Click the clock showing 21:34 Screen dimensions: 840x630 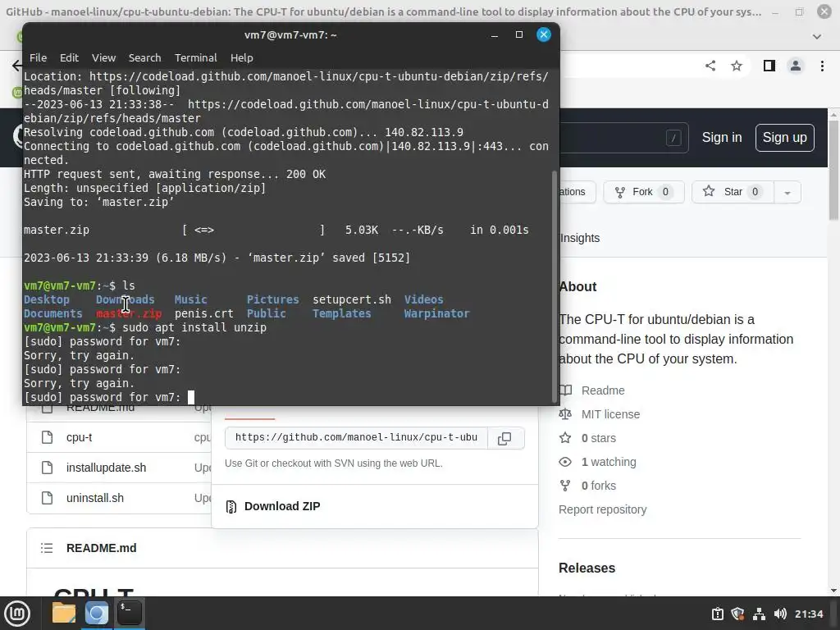pyautogui.click(x=809, y=614)
